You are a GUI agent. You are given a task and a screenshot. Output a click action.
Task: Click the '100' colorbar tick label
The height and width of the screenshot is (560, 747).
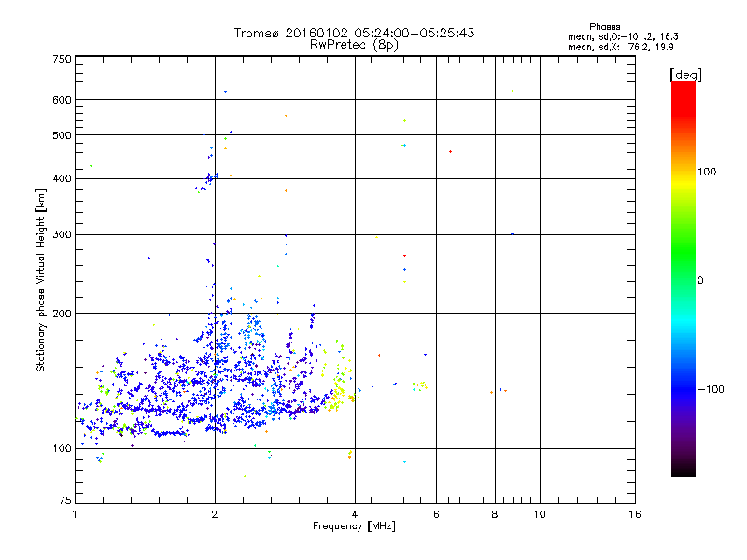[707, 172]
